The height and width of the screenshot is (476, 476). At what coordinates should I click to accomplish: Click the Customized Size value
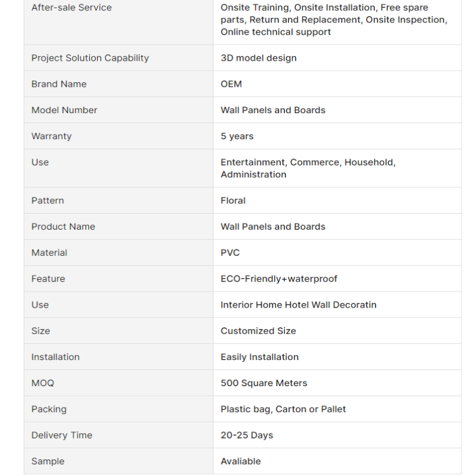point(258,331)
